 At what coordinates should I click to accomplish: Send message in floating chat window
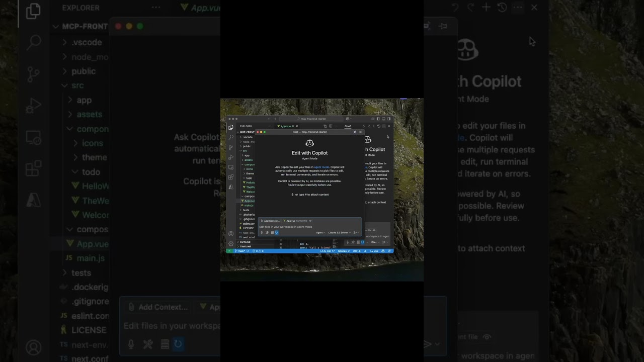click(355, 233)
